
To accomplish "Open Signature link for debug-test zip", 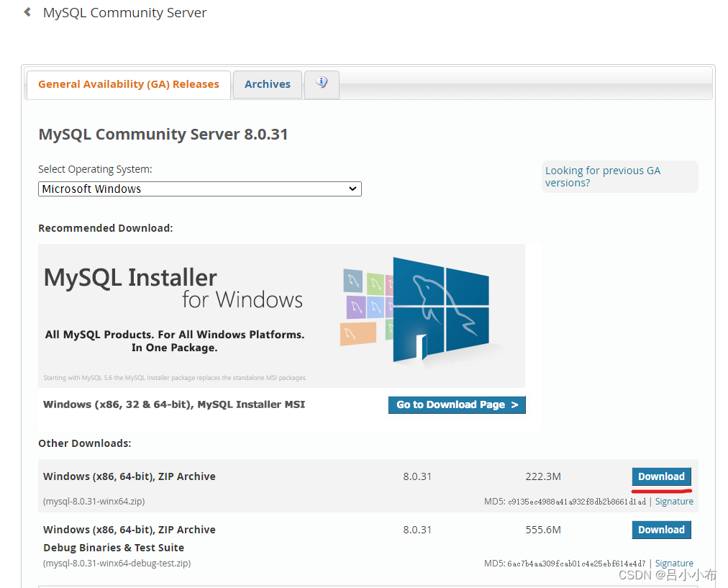I will (674, 564).
